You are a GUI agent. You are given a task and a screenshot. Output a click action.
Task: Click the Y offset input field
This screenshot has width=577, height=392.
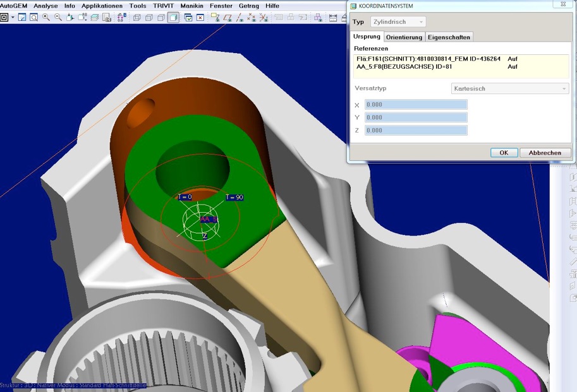(x=416, y=117)
